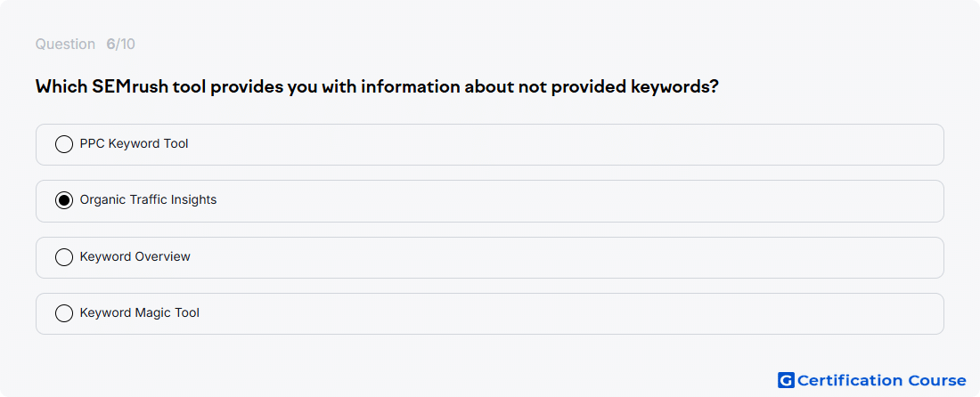This screenshot has height=397, width=980.
Task: Click the "PPC Keyword Tool" answer text
Action: coord(134,143)
